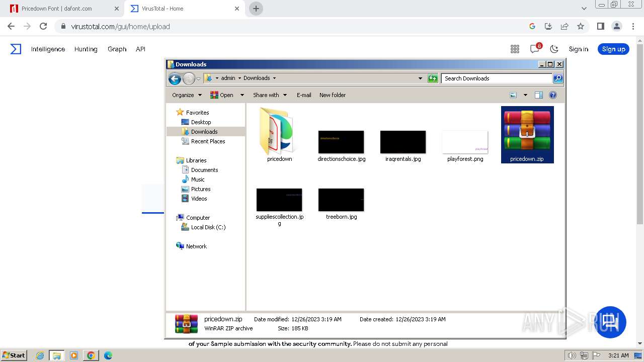Expand the Open button dropdown arrow
This screenshot has height=362, width=644.
tap(242, 95)
